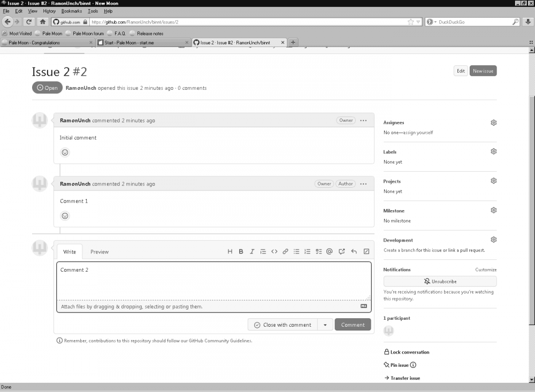535x392 pixels.
Task: Insert a task list in the comment
Action: (x=319, y=251)
